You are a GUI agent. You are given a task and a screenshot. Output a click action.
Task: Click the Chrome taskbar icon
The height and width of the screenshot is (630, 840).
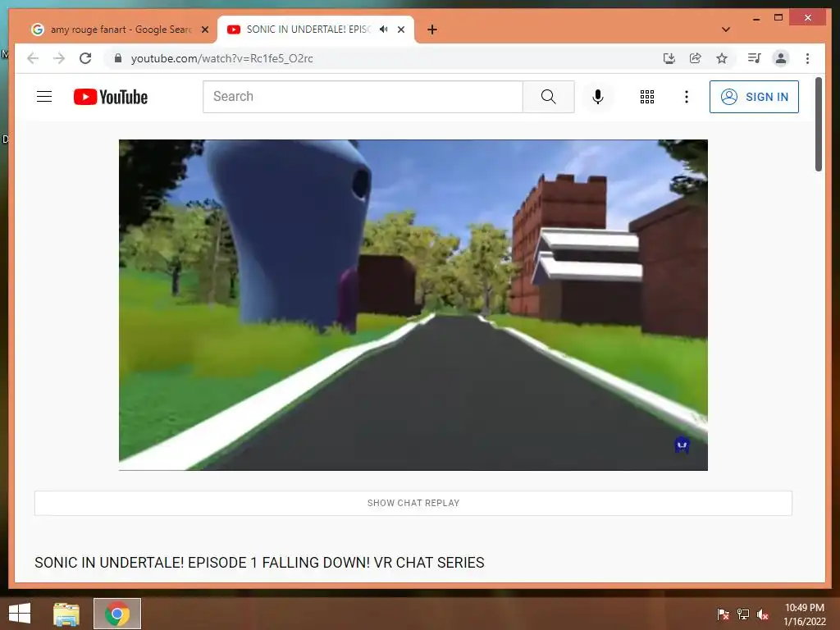pos(116,614)
